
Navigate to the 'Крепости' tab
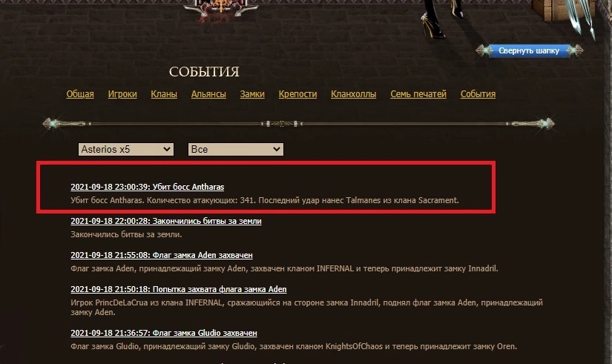click(x=297, y=94)
